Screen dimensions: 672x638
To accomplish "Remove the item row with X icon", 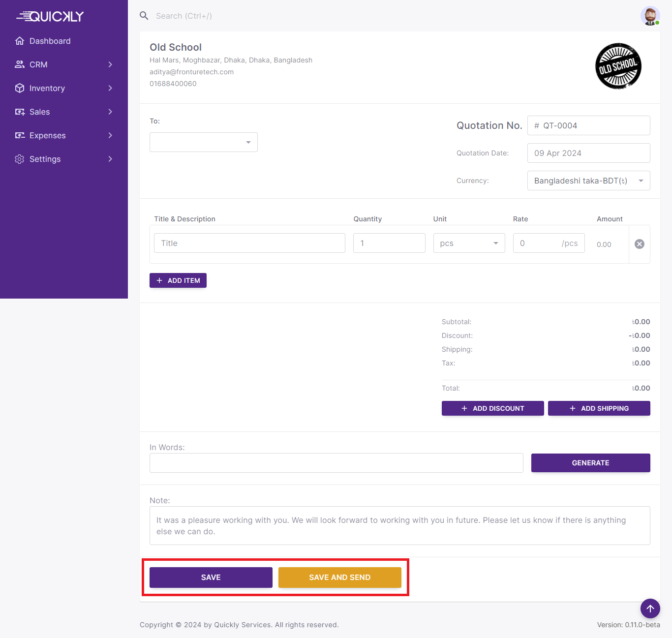I will point(639,244).
